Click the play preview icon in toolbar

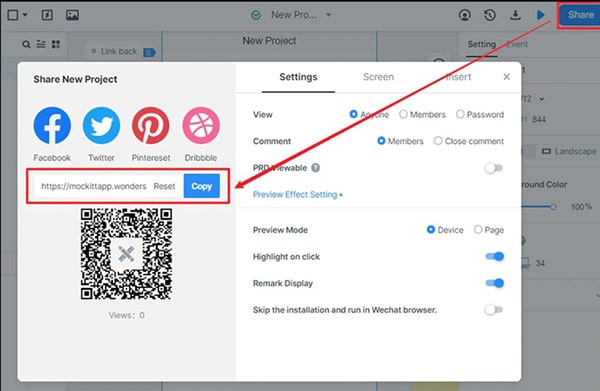click(x=540, y=15)
